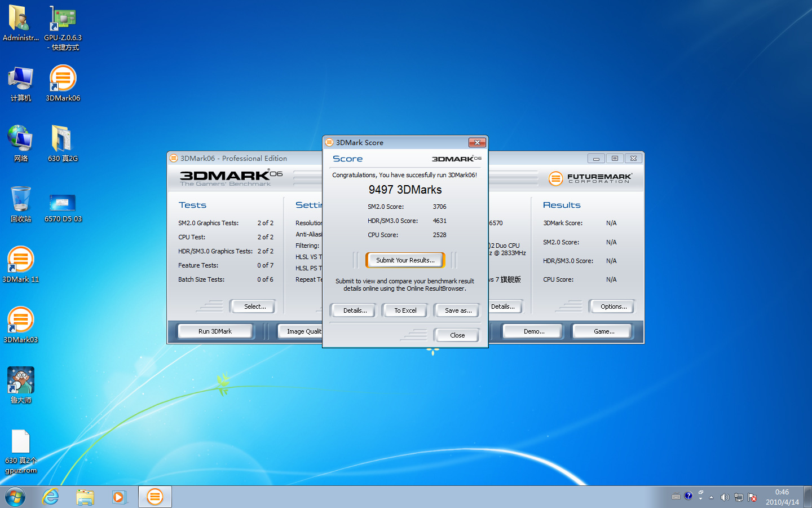Click the Results 3DMark Score N/A value
This screenshot has height=508, width=812.
tap(611, 223)
